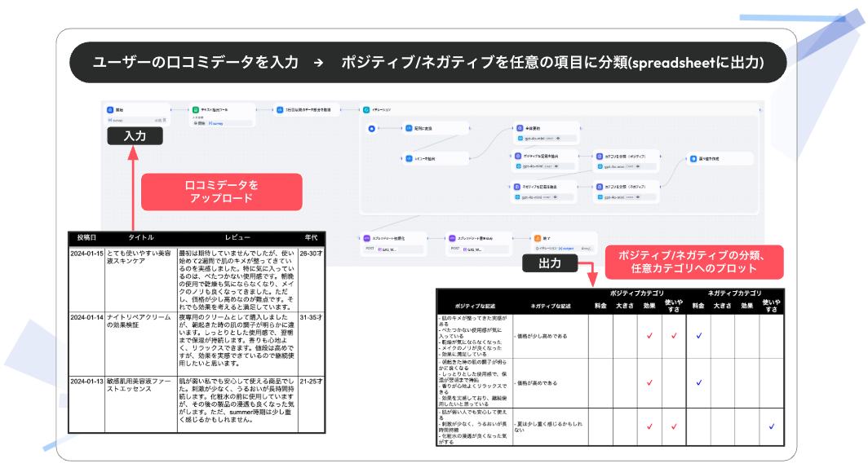
Task: Click the first purple スプレッドシート HTTP node icon
Action: [367, 237]
